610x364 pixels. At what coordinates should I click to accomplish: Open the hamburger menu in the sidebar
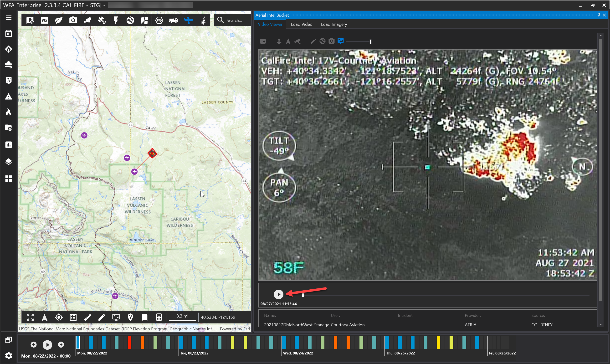tap(9, 18)
